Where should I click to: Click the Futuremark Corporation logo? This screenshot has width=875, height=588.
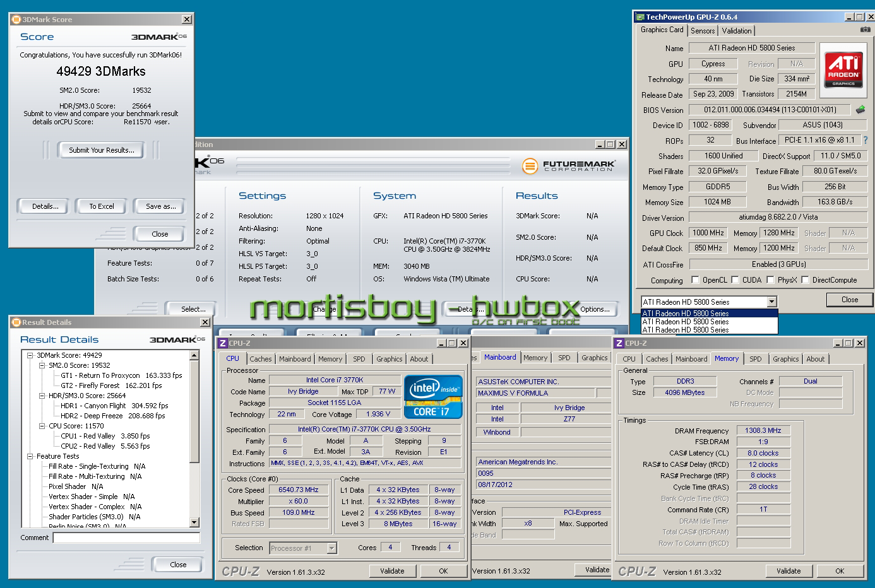[569, 166]
